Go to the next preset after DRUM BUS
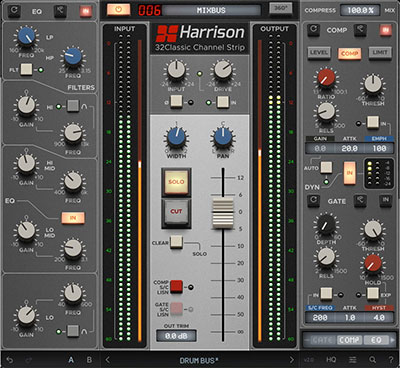Image resolution: width=400 pixels, height=368 pixels. (x=292, y=360)
